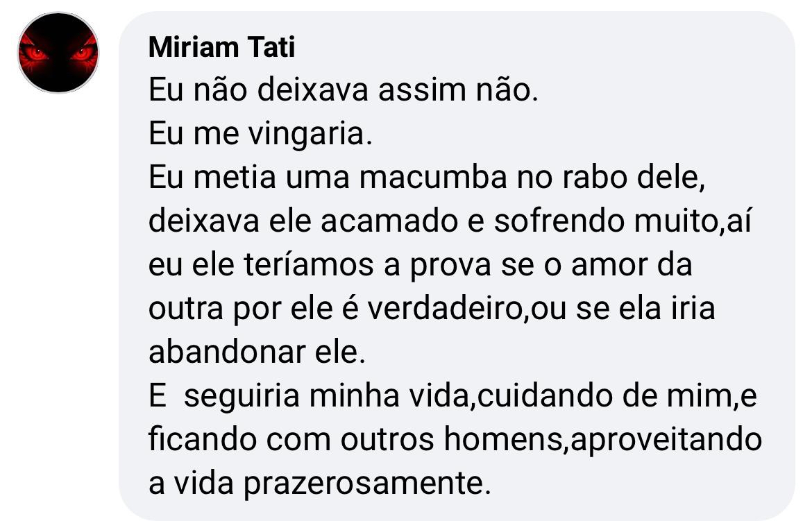Click the word "ficando" in the comment
This screenshot has width=812, height=521.
[x=198, y=440]
